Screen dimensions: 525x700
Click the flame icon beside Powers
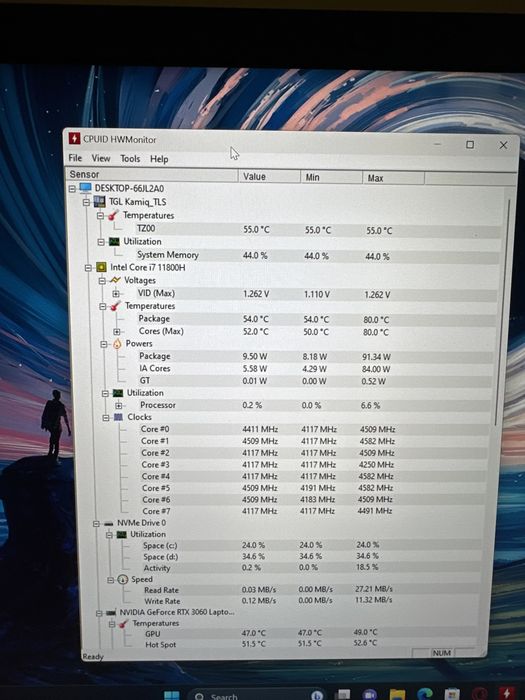pos(117,344)
